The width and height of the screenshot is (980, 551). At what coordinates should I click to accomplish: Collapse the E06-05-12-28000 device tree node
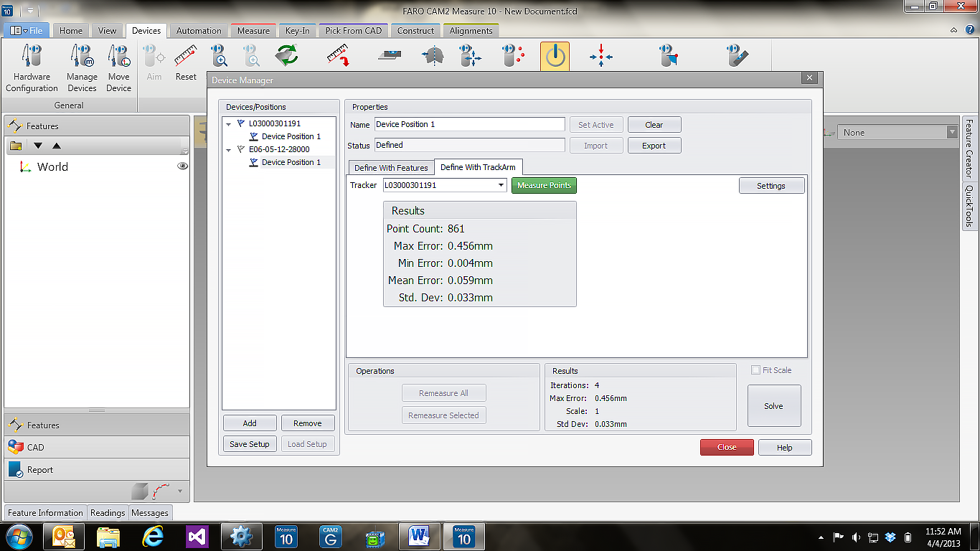pyautogui.click(x=229, y=150)
